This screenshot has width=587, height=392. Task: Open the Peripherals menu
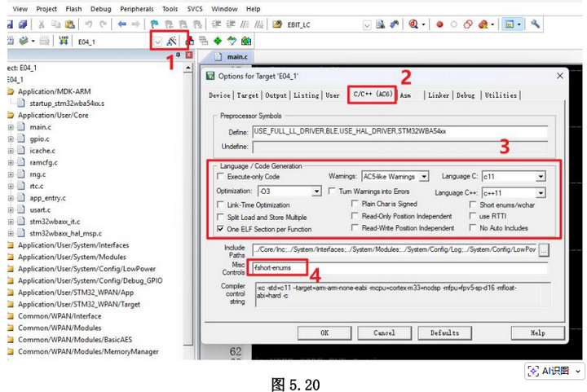(136, 9)
